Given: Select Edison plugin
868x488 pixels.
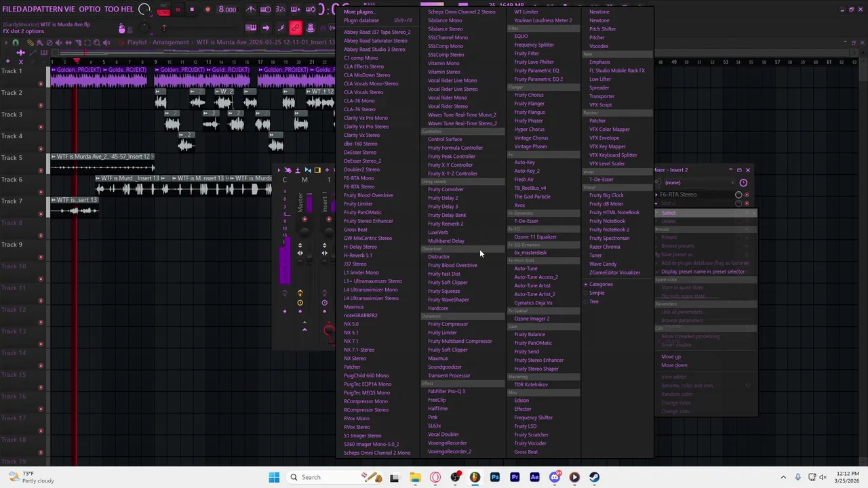Looking at the screenshot, I should pos(521,401).
